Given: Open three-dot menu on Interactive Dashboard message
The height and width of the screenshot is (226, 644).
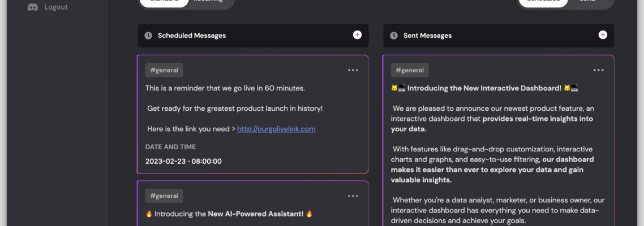Looking at the screenshot, I should pos(598,70).
